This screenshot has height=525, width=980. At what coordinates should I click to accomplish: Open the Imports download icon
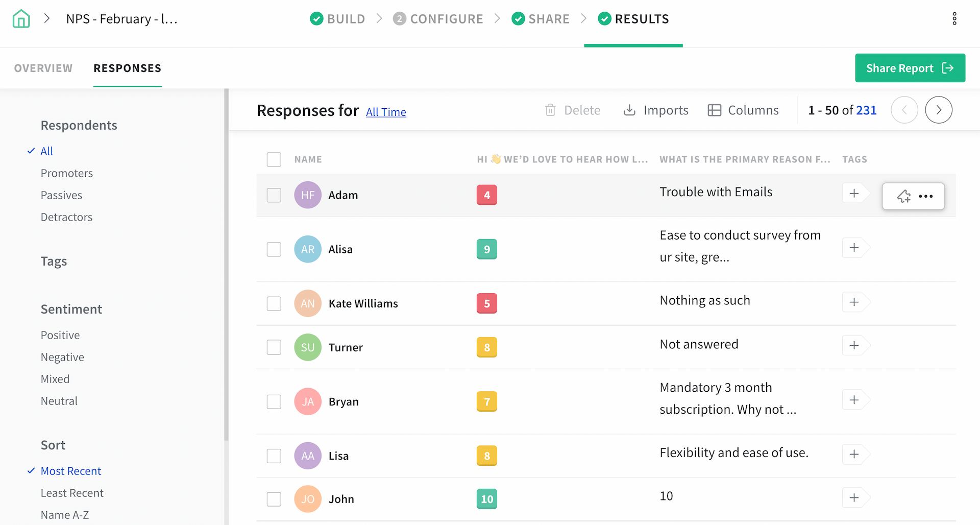click(x=629, y=110)
